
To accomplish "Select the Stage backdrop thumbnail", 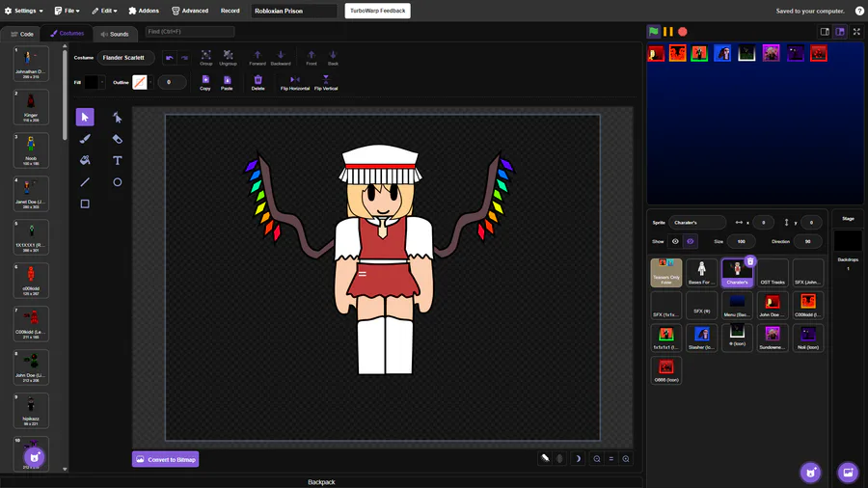I will [848, 241].
